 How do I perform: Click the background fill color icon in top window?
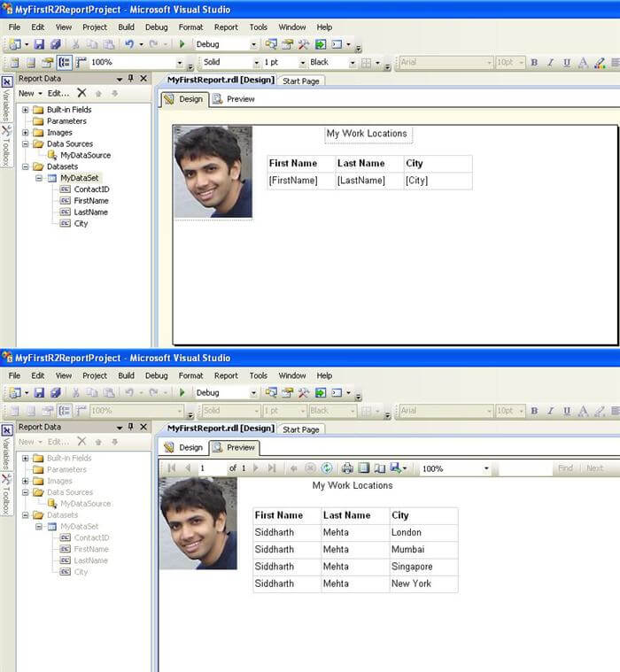600,63
